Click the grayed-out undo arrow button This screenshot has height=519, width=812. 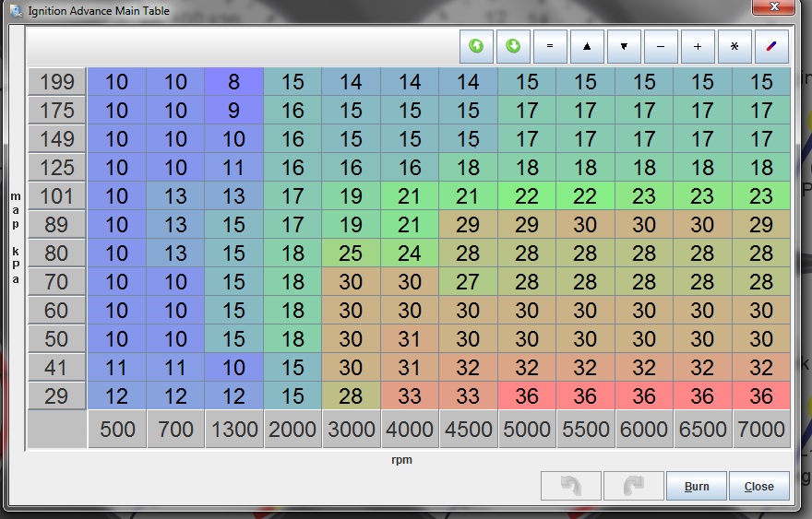571,486
